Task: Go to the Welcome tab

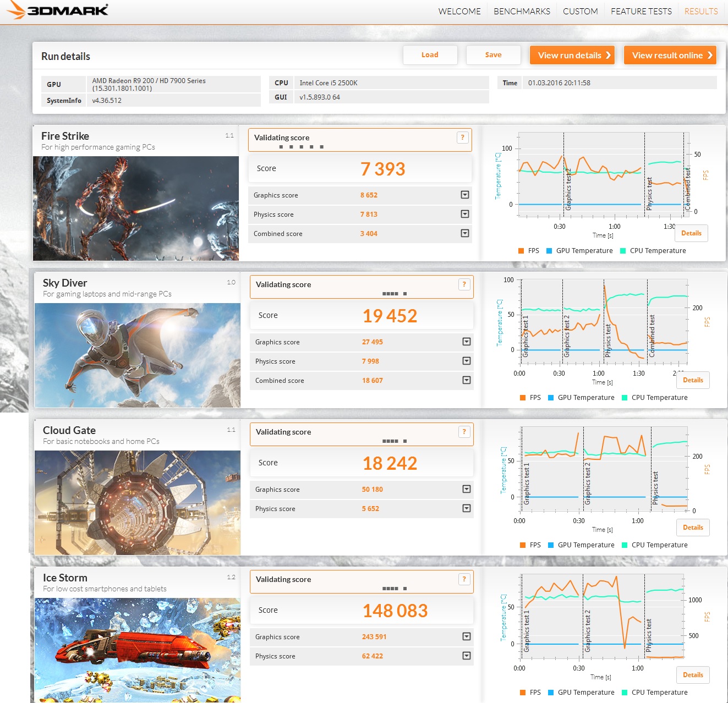Action: point(459,11)
